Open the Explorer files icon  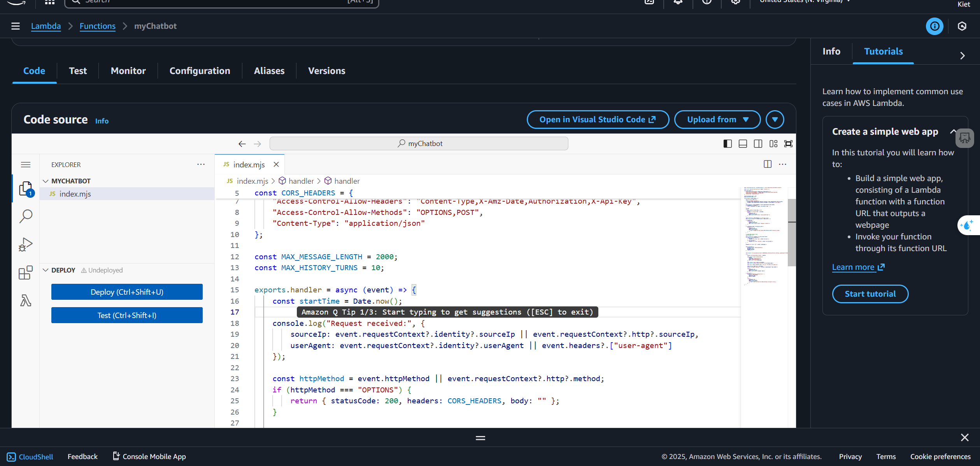click(26, 189)
